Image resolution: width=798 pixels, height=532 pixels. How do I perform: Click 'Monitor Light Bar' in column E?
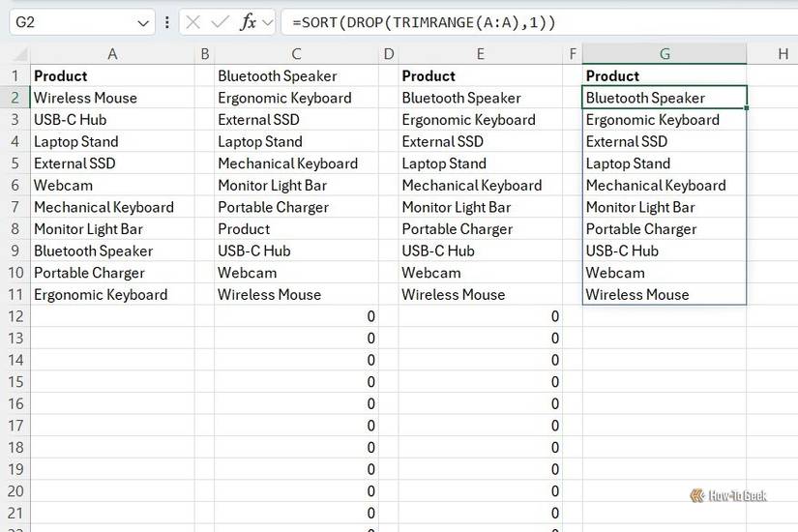click(x=456, y=207)
